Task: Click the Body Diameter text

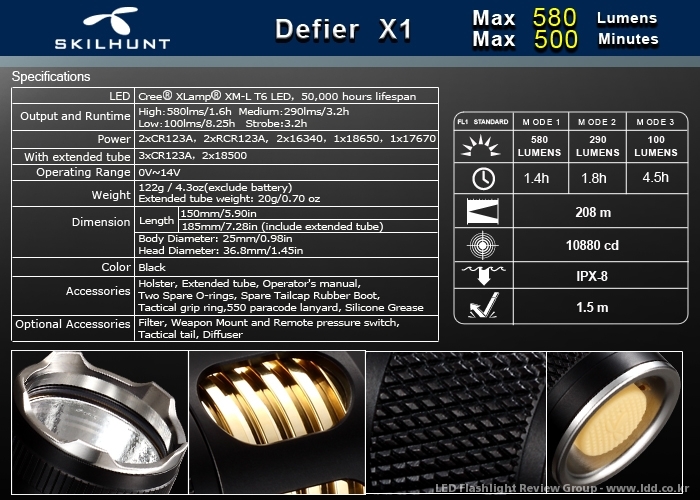Action: pos(215,238)
